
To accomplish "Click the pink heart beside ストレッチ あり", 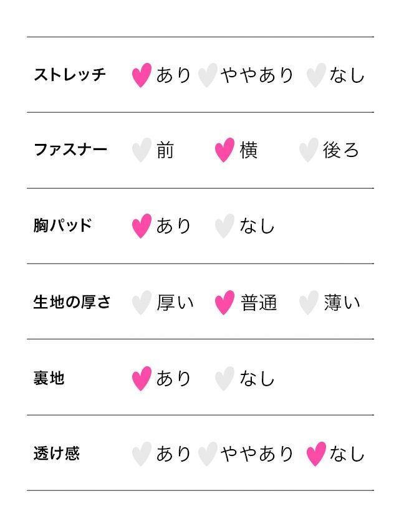I will (142, 75).
